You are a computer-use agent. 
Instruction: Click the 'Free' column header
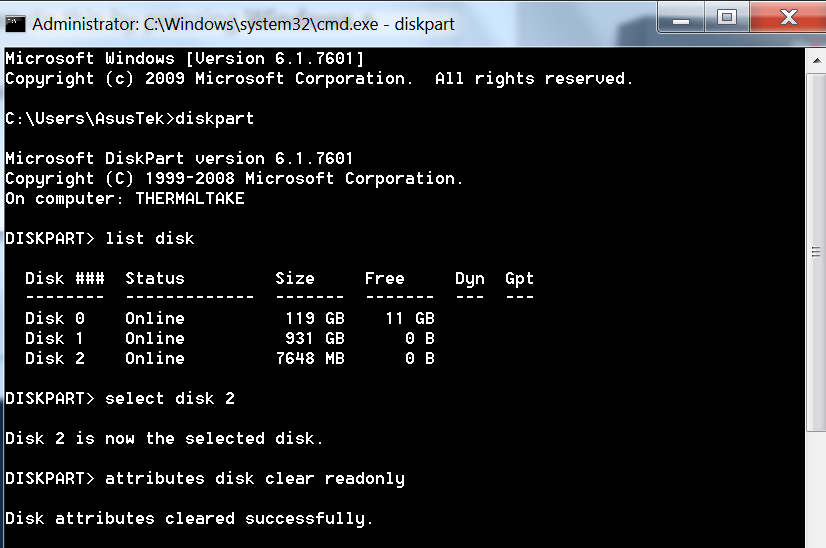385,278
